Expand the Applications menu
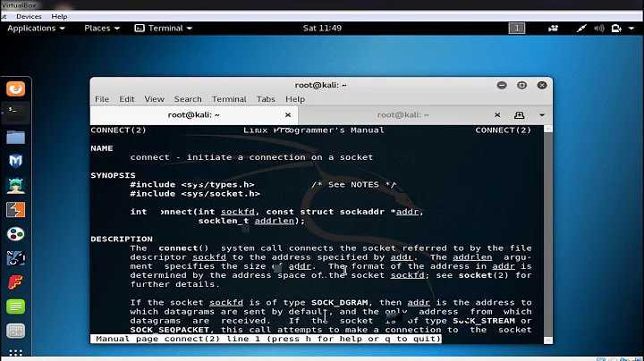Viewport: 644px width, 361px height. [x=36, y=28]
